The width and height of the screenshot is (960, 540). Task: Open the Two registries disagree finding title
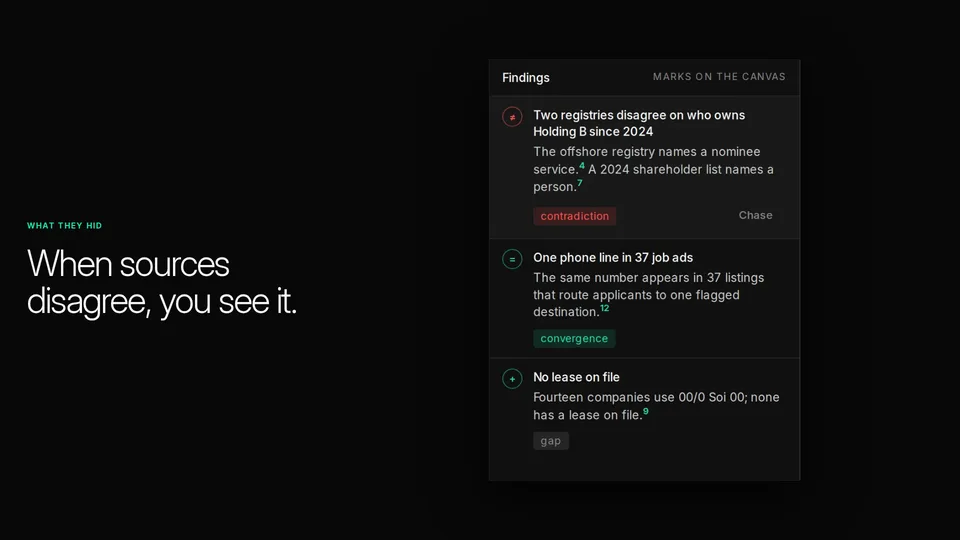pos(639,123)
